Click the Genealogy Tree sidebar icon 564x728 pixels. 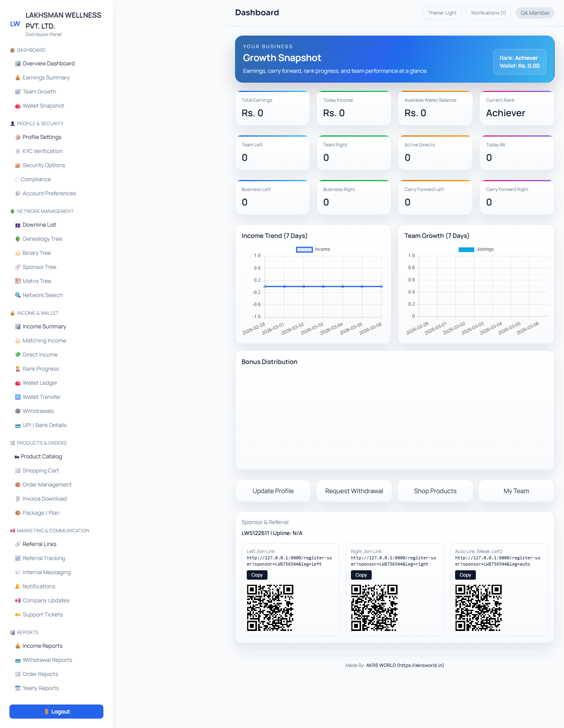click(18, 239)
